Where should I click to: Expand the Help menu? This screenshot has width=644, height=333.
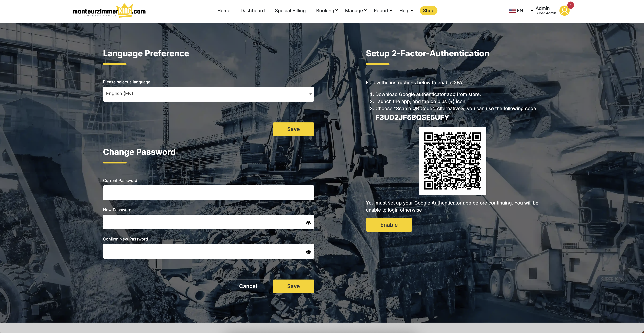coord(406,10)
